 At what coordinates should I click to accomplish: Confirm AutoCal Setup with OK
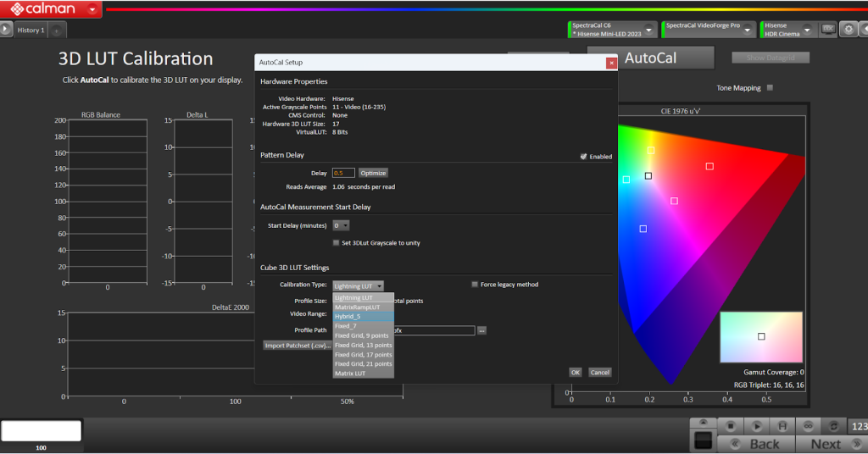576,372
